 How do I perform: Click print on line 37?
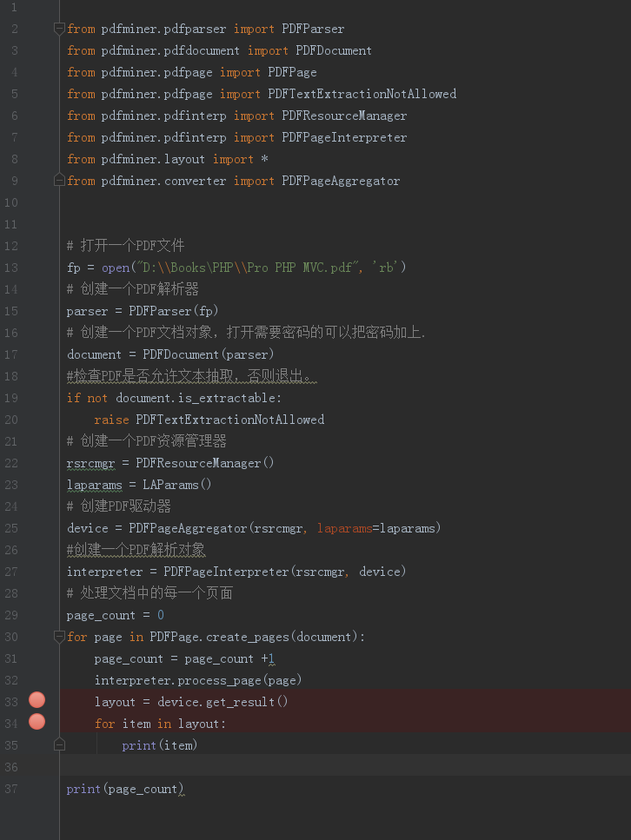(83, 789)
